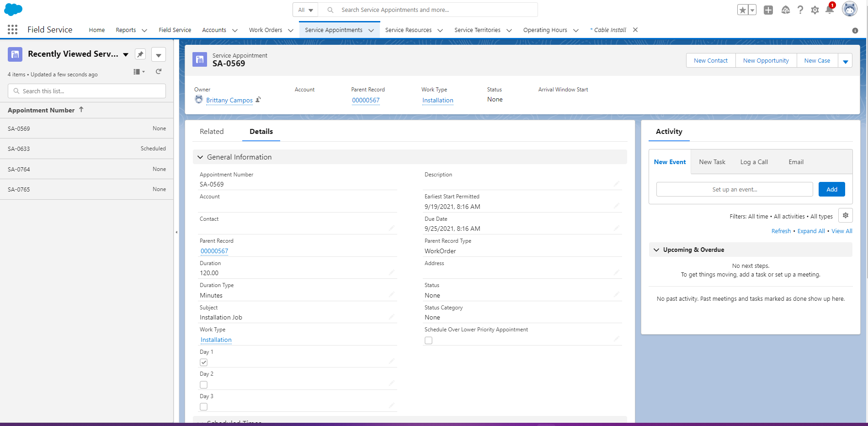This screenshot has width=868, height=426.
Task: Edit the Subject field pencil icon
Action: tap(392, 317)
